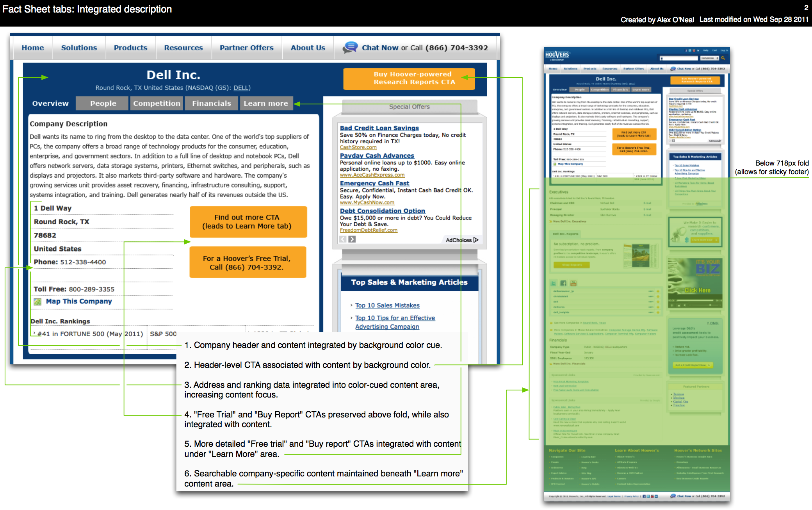This screenshot has width=812, height=510.
Task: Open the Top 10 Sales Mistakes link in the large mockup
Action: (387, 305)
